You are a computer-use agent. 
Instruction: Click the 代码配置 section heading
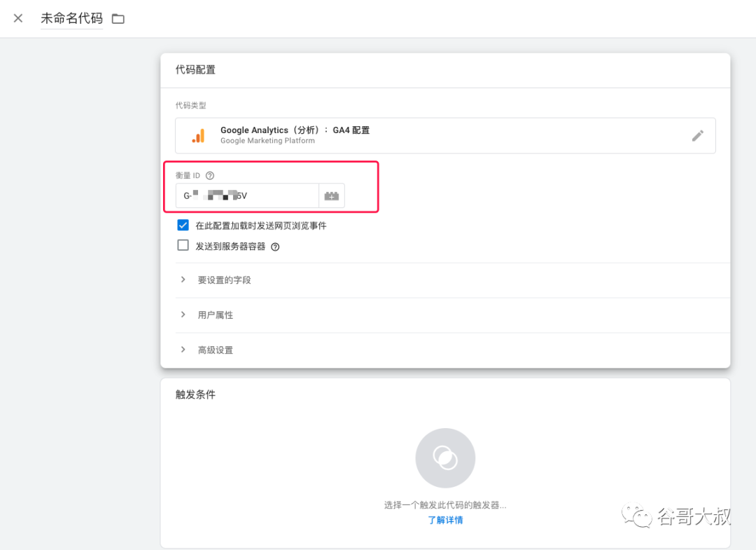[195, 70]
